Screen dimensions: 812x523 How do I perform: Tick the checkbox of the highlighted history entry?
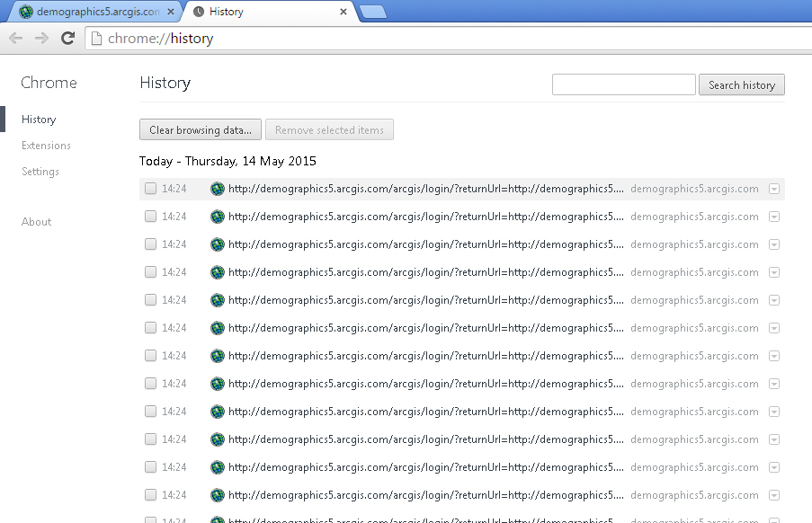[150, 189]
